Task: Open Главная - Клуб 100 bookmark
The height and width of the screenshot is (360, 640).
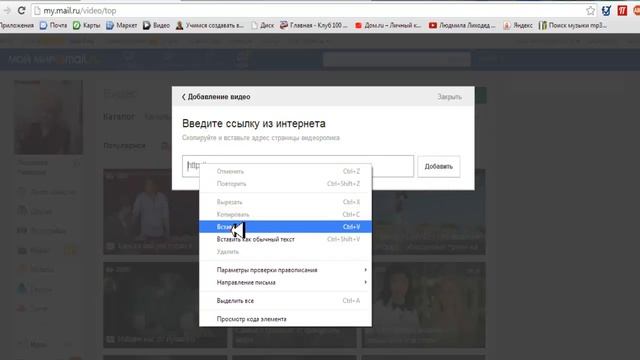Action: tap(313, 25)
